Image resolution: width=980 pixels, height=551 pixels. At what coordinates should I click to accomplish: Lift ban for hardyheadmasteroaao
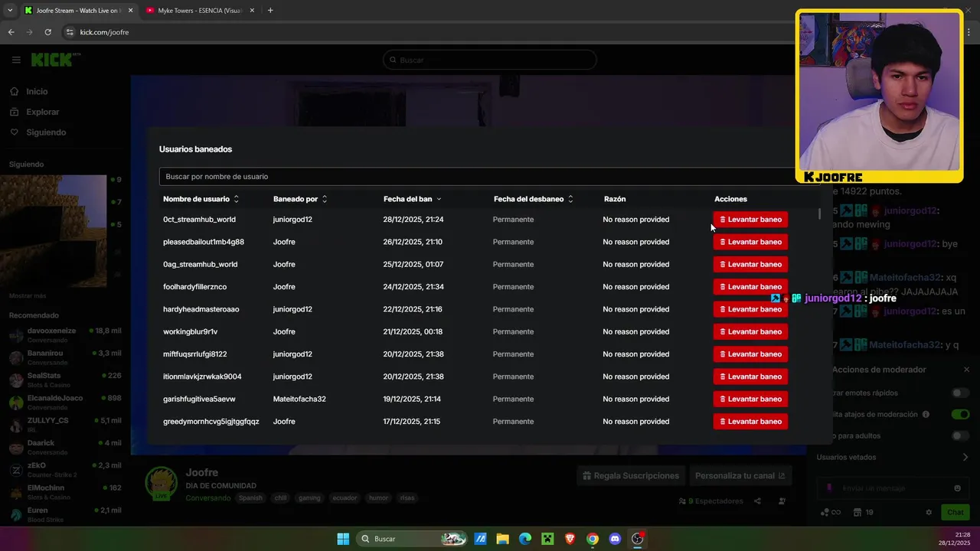click(x=750, y=309)
